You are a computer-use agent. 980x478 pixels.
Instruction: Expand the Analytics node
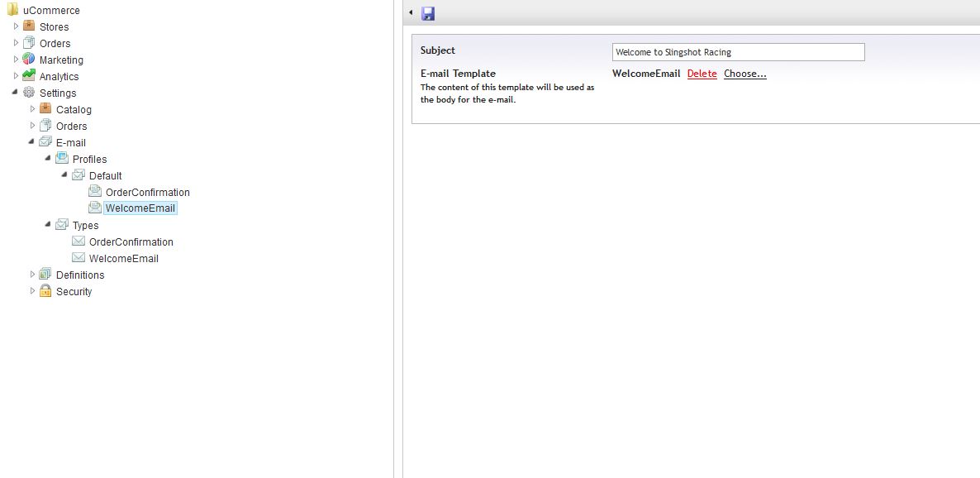(17, 76)
